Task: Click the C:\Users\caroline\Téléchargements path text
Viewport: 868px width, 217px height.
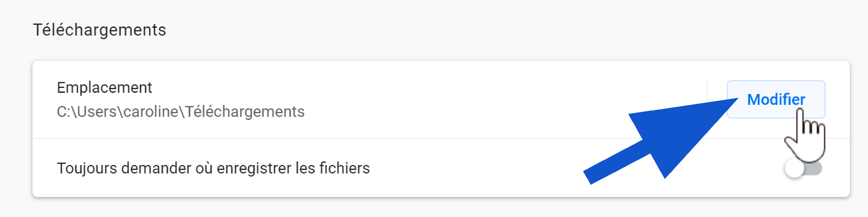Action: (181, 112)
